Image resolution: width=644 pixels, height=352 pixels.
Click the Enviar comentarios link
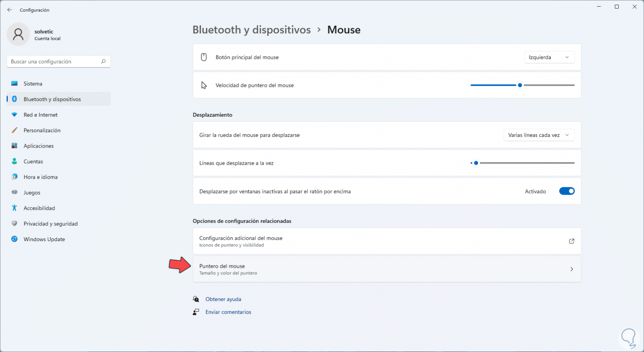(x=228, y=312)
